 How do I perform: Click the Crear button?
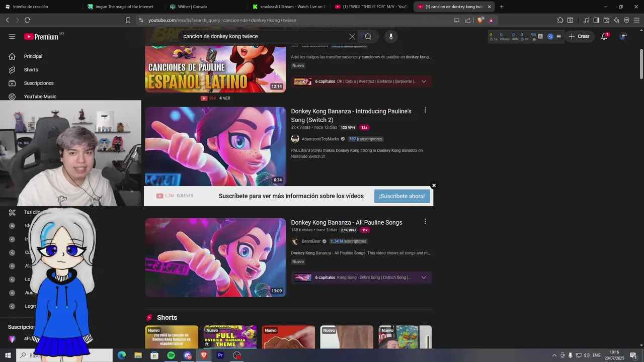pyautogui.click(x=579, y=36)
